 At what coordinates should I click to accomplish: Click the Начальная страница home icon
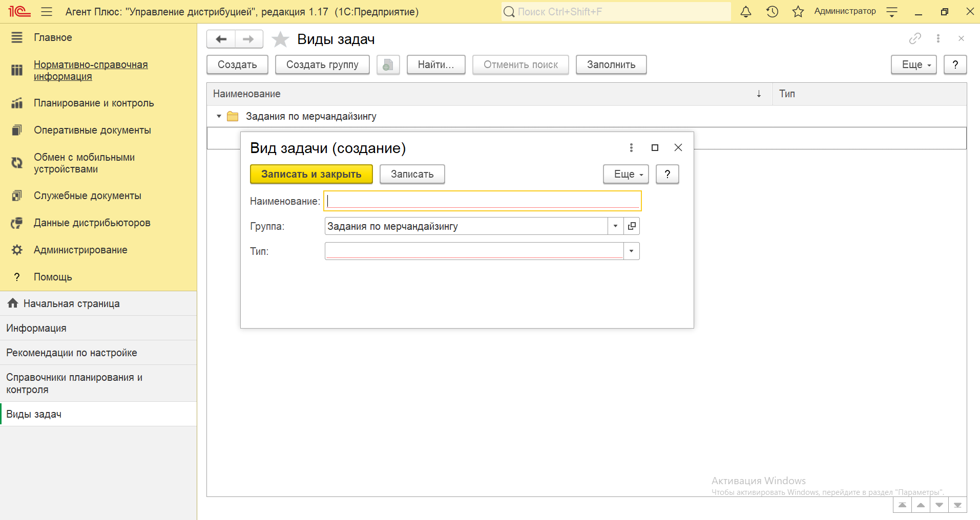click(x=13, y=303)
